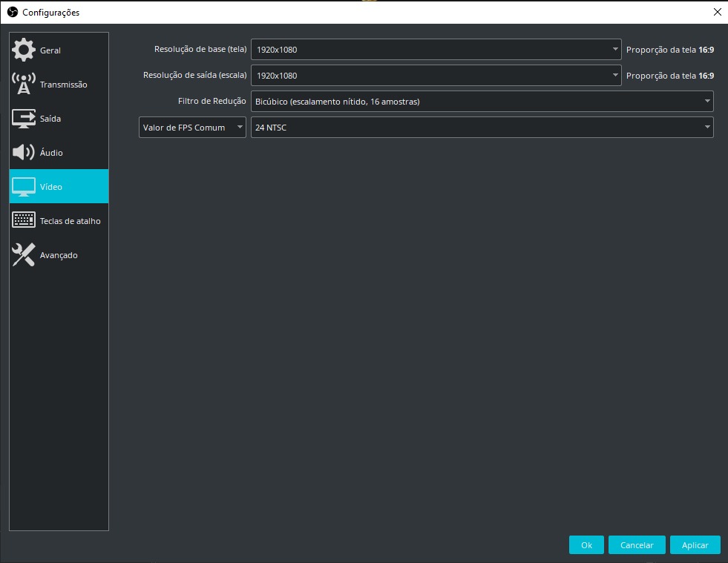Click the Resolução de saída 1920x1080 text field
The image size is (728, 563).
tap(430, 76)
